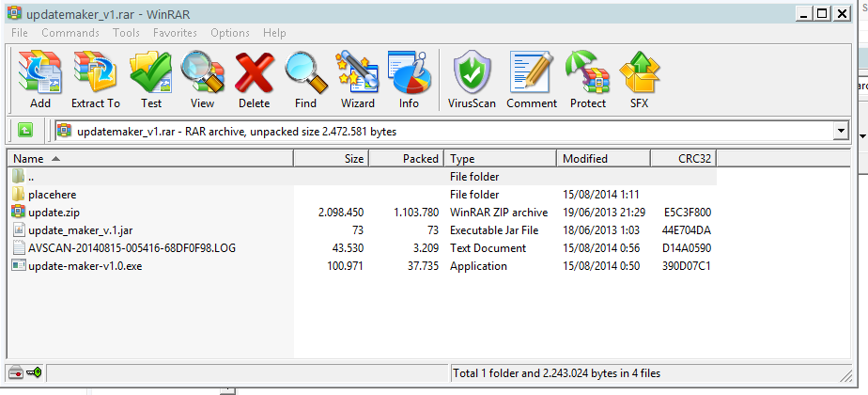This screenshot has width=868, height=395.
Task: Click the Protect archive icon
Action: [588, 71]
